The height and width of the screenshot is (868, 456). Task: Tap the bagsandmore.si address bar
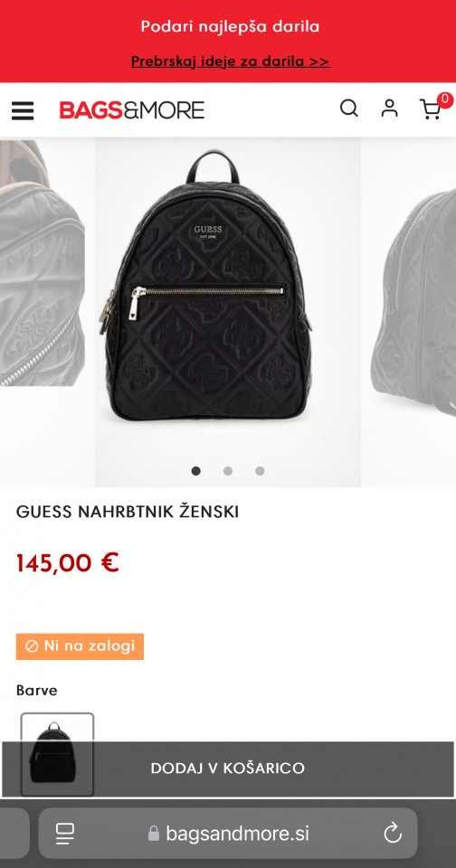pyautogui.click(x=228, y=833)
